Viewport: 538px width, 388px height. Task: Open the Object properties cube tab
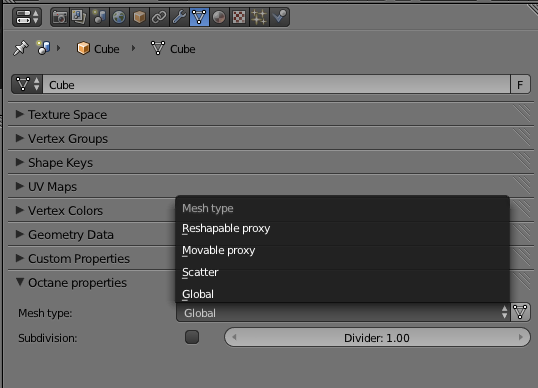point(139,17)
